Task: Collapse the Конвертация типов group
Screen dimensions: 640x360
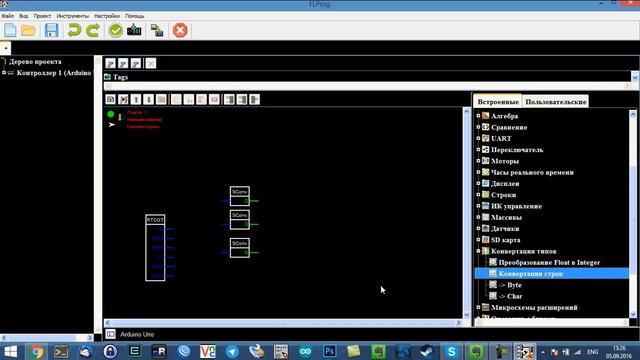Action: pyautogui.click(x=478, y=251)
